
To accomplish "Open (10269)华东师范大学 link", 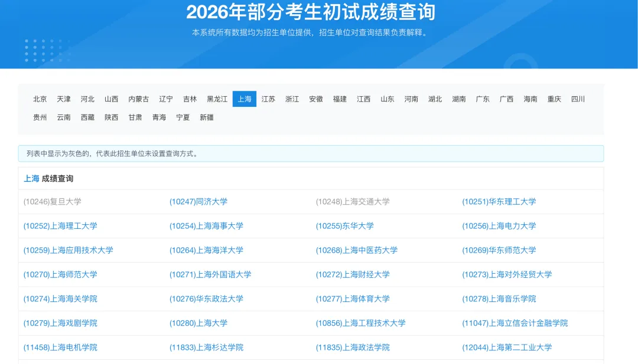I will pos(499,250).
